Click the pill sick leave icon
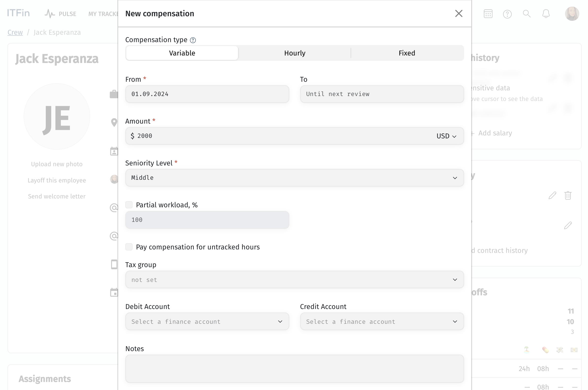Screen dimensions: 588x390 (x=545, y=350)
